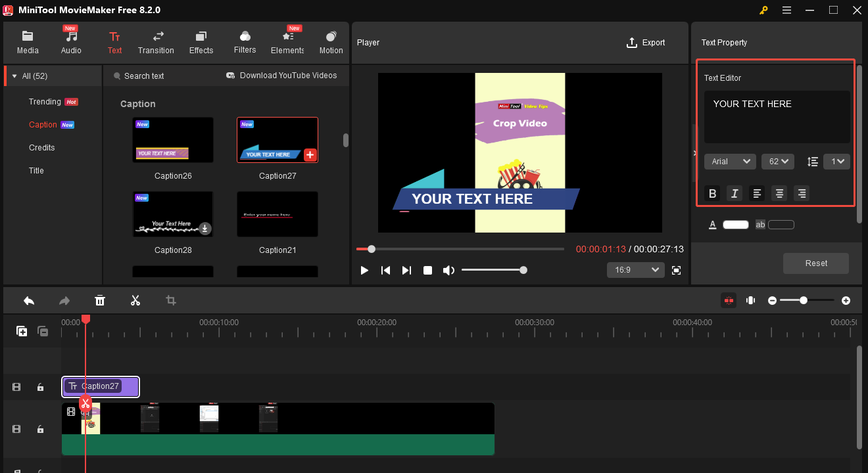Open Download YouTube Videos link
Viewport: 868px width, 473px height.
[x=281, y=76]
